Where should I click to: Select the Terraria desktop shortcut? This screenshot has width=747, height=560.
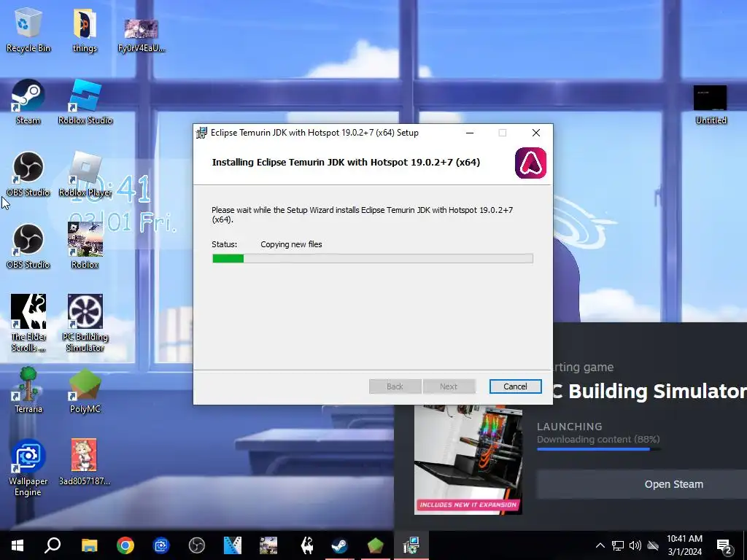pos(28,391)
